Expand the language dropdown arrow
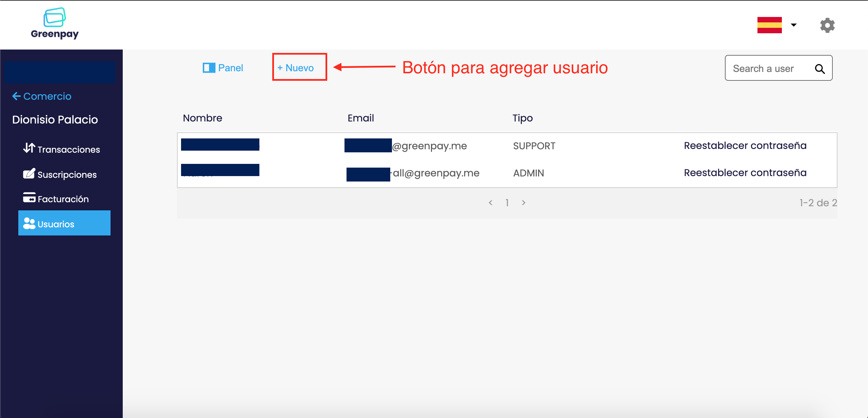Viewport: 868px width, 418px height. (x=794, y=25)
